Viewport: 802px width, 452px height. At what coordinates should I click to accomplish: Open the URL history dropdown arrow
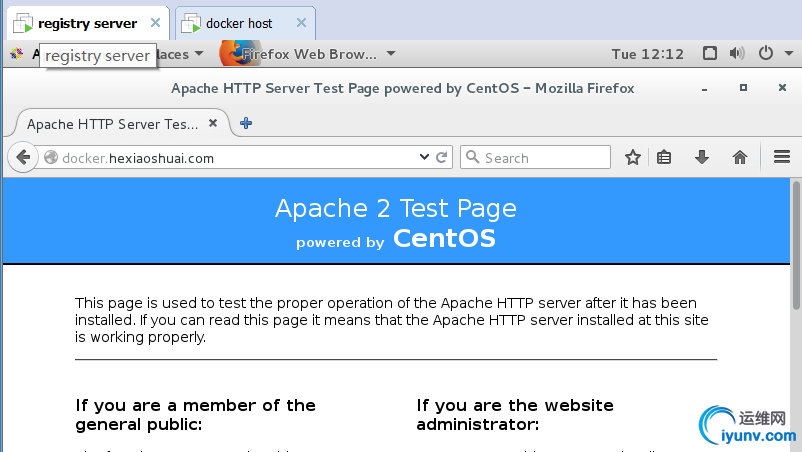click(x=424, y=157)
